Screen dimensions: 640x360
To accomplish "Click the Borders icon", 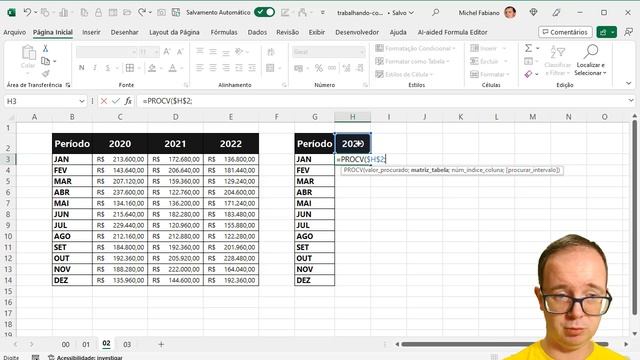I will (x=130, y=68).
